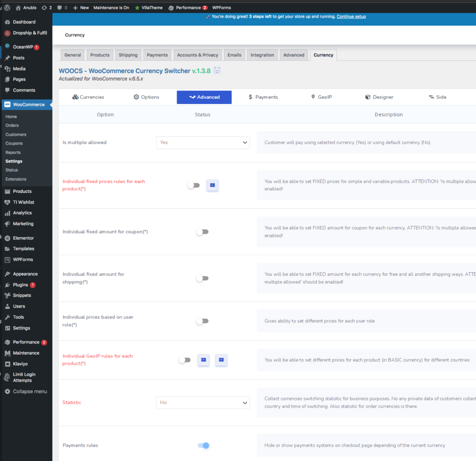Open Comments in sidebar
This screenshot has width=476, height=461.
[x=24, y=90]
